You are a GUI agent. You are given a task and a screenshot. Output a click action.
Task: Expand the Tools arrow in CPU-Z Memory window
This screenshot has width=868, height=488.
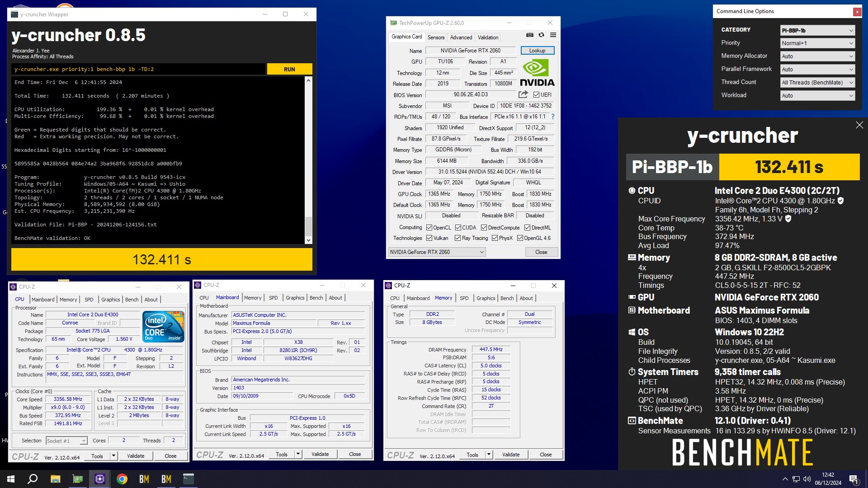[x=489, y=455]
